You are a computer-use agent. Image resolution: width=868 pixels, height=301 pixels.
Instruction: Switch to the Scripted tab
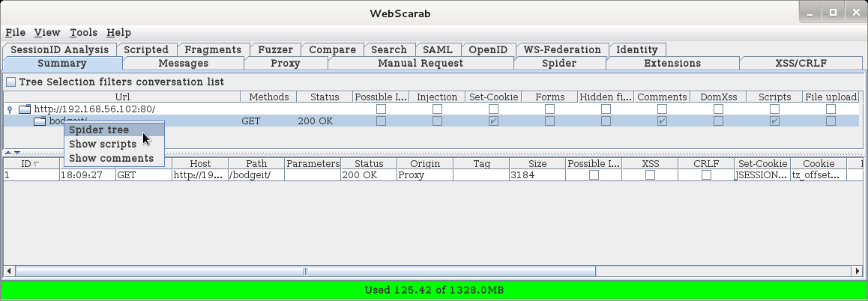click(x=146, y=50)
